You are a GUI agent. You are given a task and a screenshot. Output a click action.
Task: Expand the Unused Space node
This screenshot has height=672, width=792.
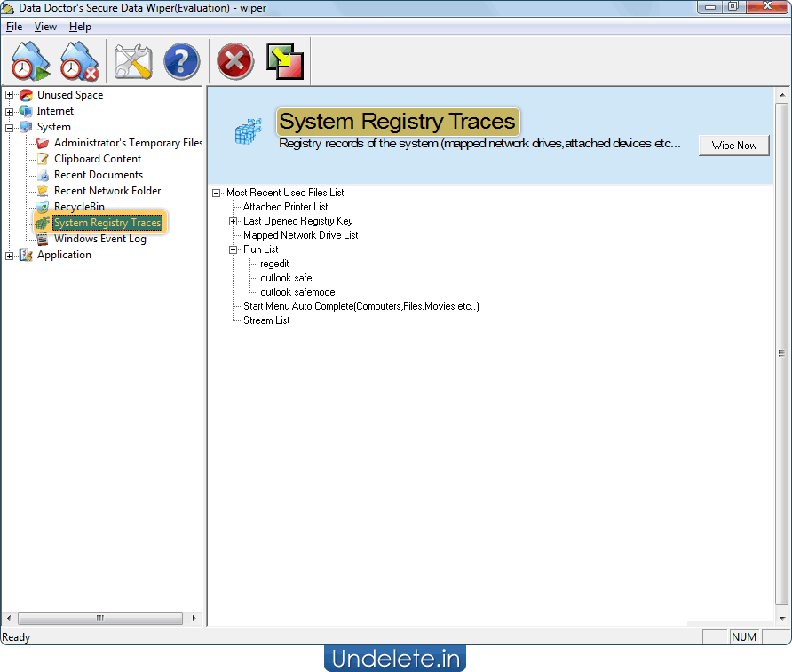point(9,95)
